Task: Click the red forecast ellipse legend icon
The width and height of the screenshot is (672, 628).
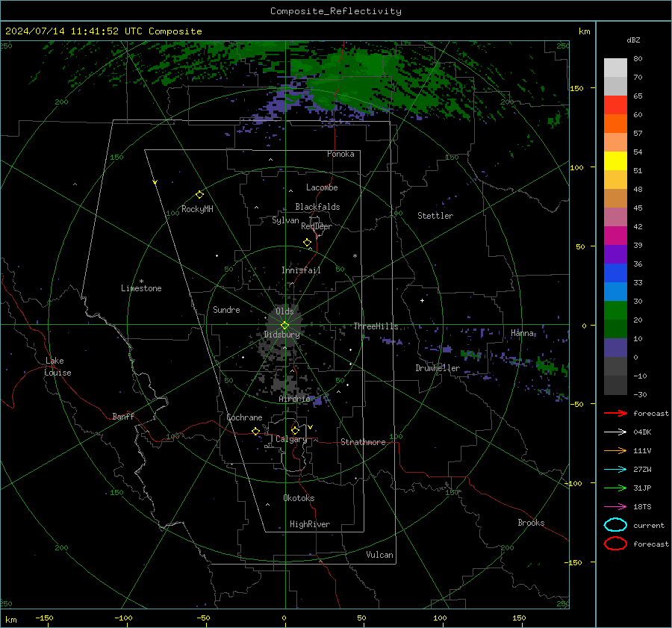Action: 615,544
